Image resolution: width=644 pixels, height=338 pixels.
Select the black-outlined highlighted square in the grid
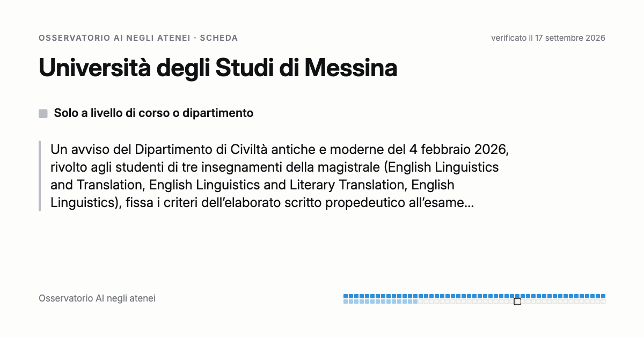point(517,302)
